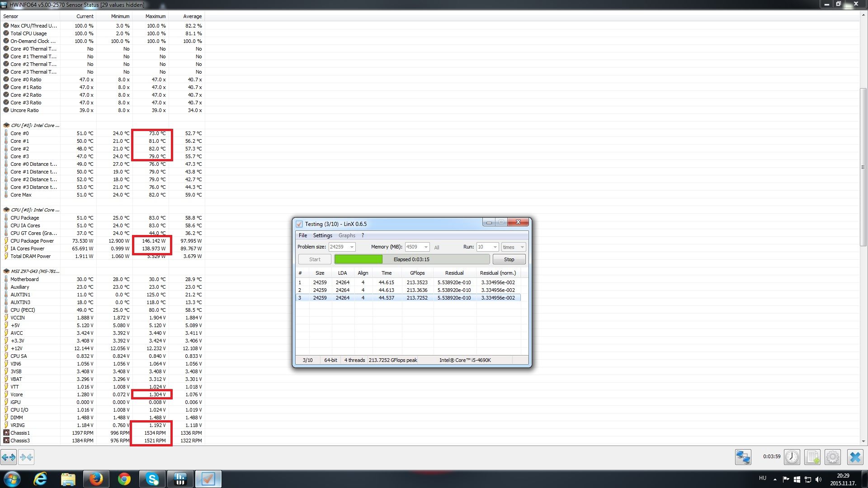Click the expand columns arrows icon

[9, 457]
